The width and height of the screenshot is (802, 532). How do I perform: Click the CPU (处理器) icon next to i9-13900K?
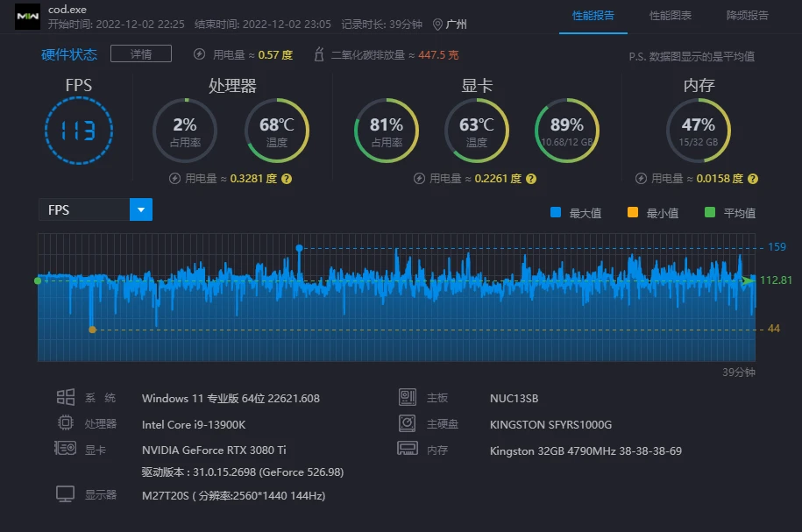point(66,423)
